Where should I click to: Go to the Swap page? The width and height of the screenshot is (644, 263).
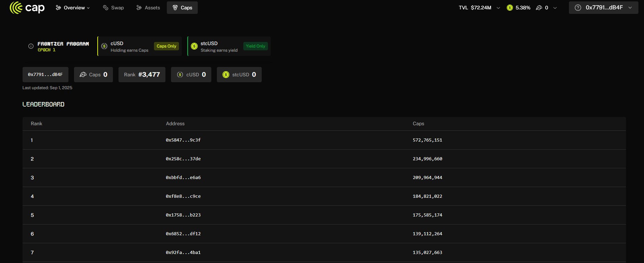pos(113,8)
